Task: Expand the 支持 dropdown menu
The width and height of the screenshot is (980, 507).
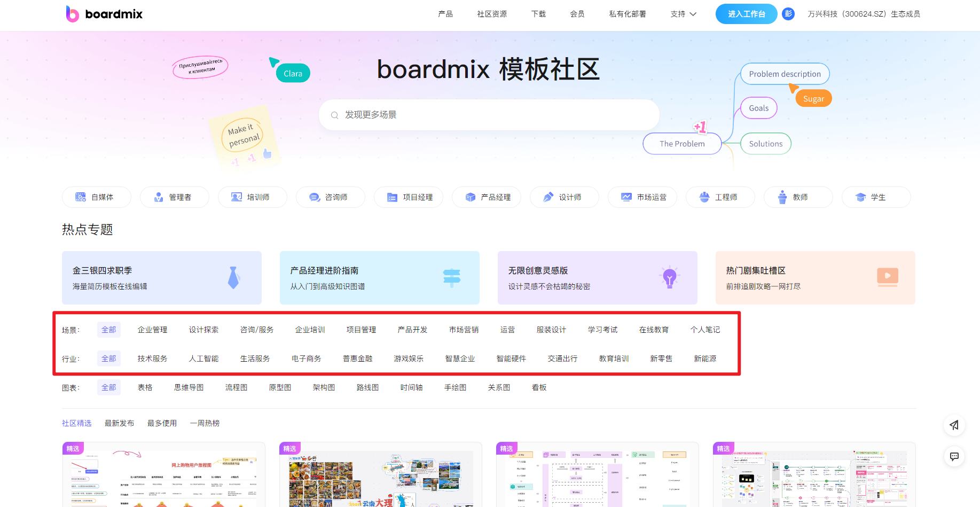Action: coord(683,14)
